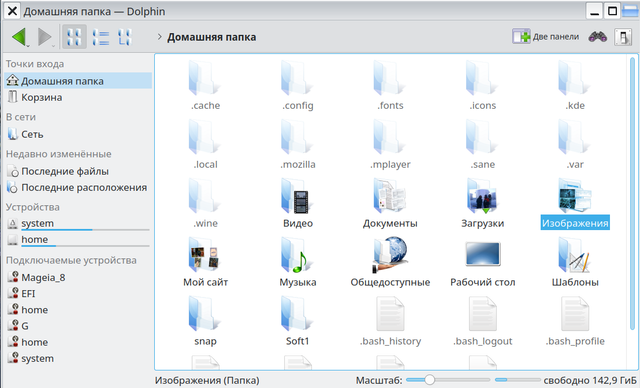The width and height of the screenshot is (640, 388).
Task: Select the Soft1 folder icon
Action: (297, 314)
